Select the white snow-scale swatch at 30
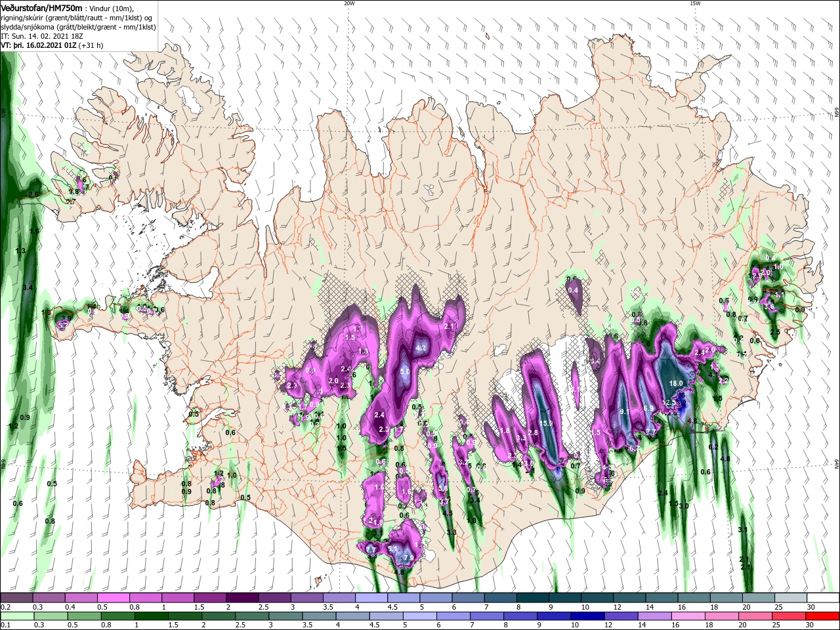 click(823, 598)
